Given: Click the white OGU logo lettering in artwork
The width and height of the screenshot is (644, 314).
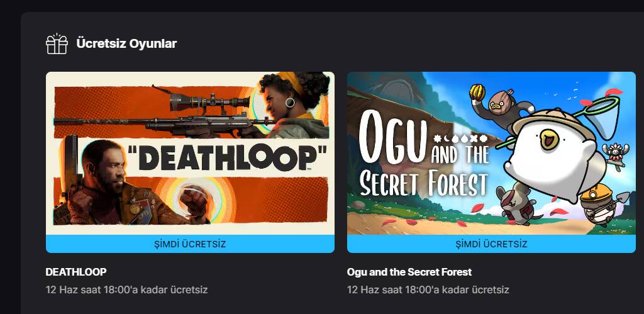Looking at the screenshot, I should point(391,135).
